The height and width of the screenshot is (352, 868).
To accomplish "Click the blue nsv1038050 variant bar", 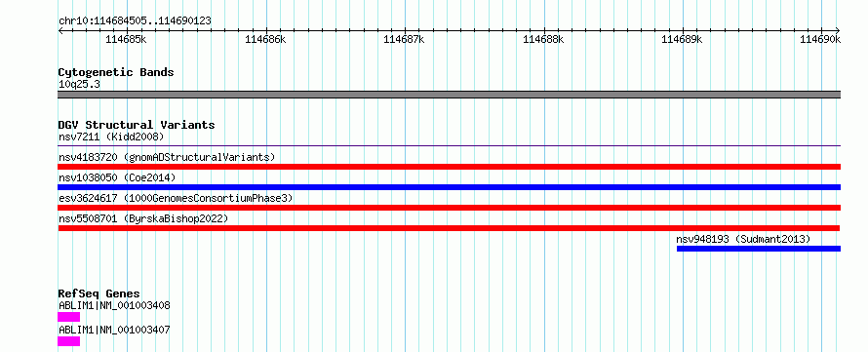I will [x=449, y=187].
